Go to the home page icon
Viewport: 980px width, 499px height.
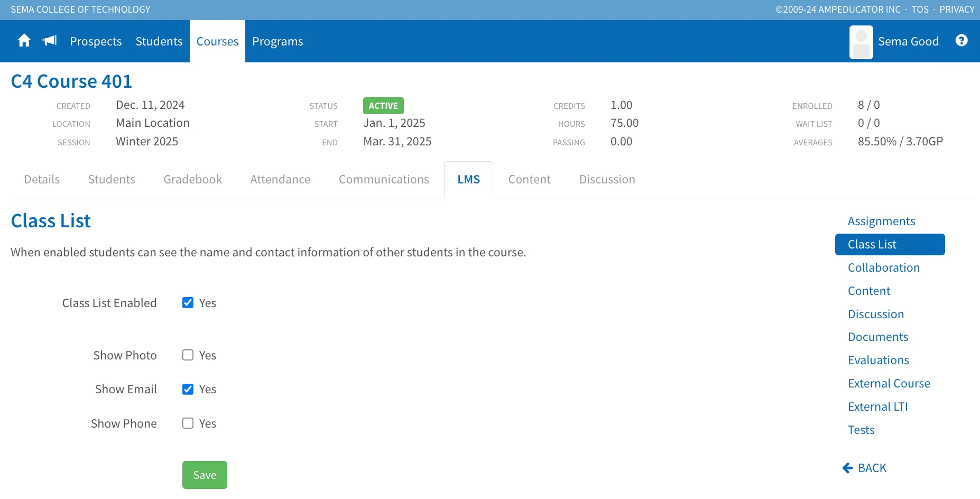[24, 41]
